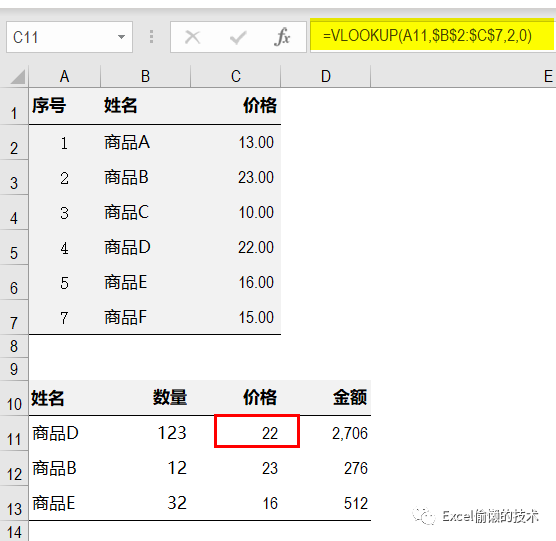Select row 10 header
Viewport: 556px width, 541px height.
[x=14, y=398]
